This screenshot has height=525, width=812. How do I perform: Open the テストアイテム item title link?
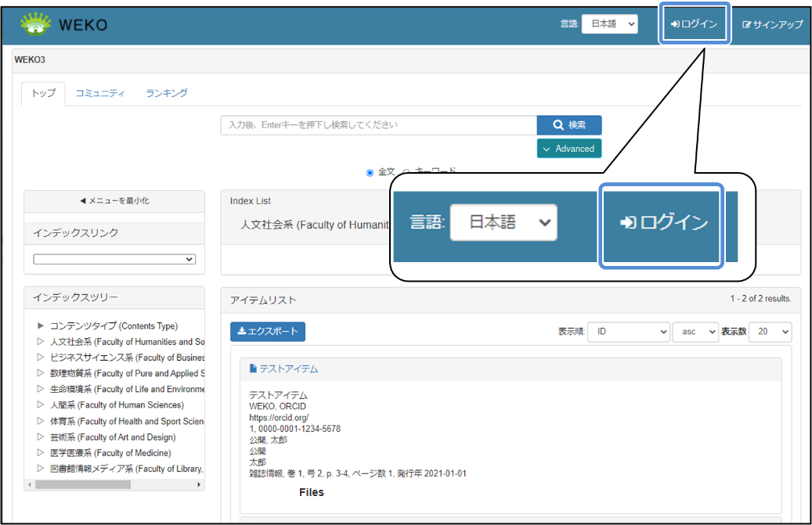click(x=288, y=369)
